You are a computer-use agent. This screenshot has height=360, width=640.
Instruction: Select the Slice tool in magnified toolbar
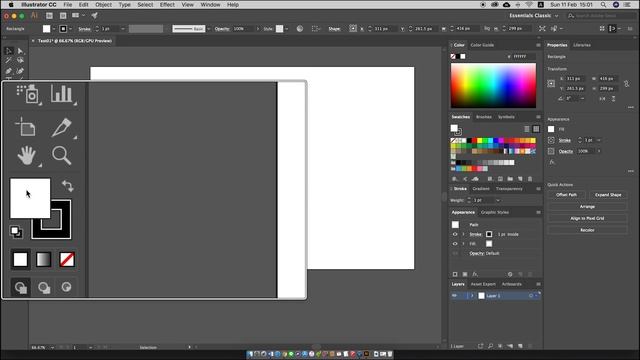pos(62,127)
